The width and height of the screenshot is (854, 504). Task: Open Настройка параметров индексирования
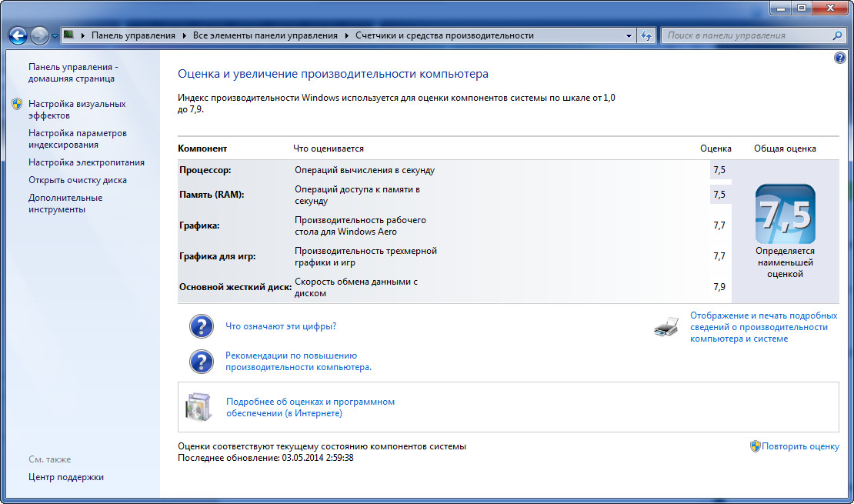pos(78,139)
